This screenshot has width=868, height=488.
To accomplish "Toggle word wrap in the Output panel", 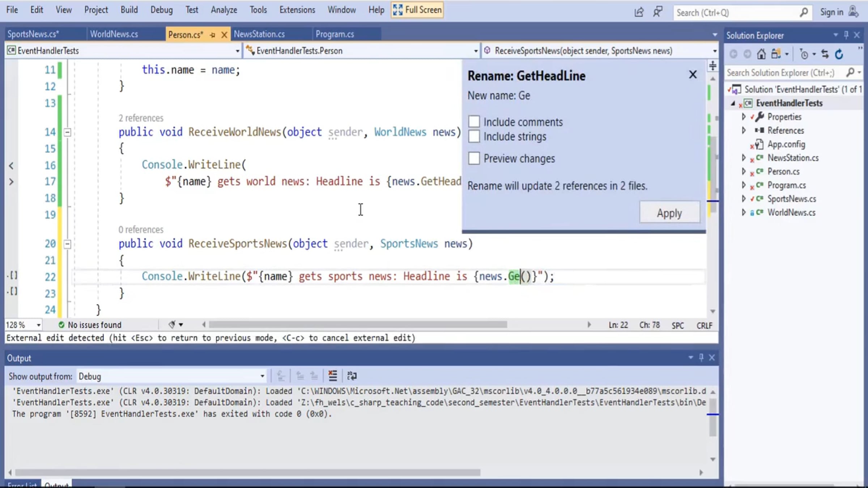I will (x=352, y=376).
